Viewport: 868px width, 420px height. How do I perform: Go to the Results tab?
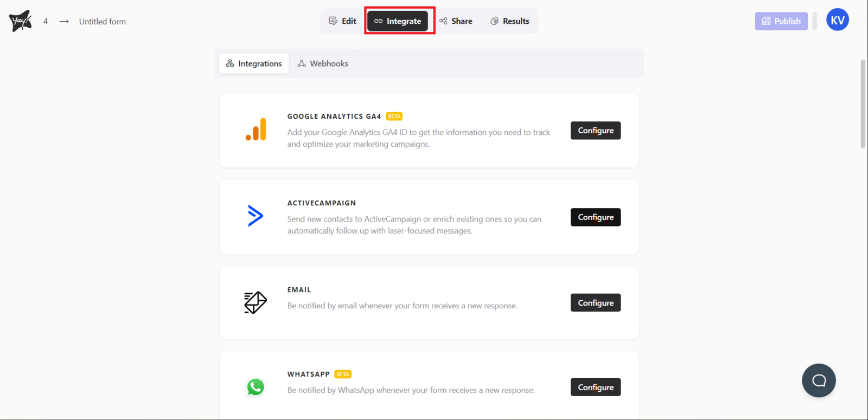pyautogui.click(x=509, y=21)
